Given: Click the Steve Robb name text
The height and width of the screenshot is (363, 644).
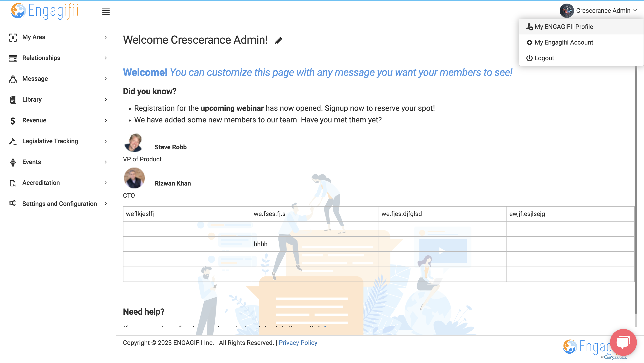Looking at the screenshot, I should pyautogui.click(x=170, y=147).
